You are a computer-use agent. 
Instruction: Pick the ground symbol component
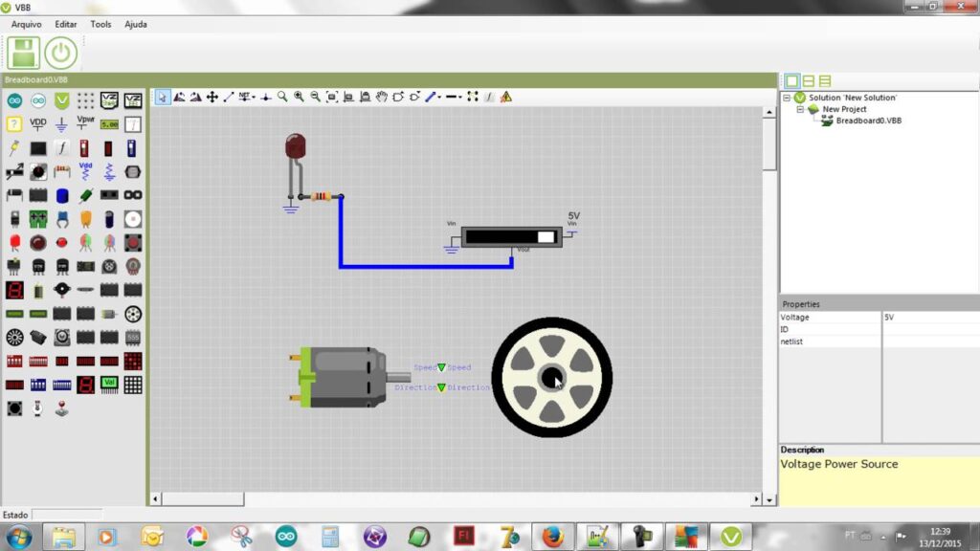61,125
